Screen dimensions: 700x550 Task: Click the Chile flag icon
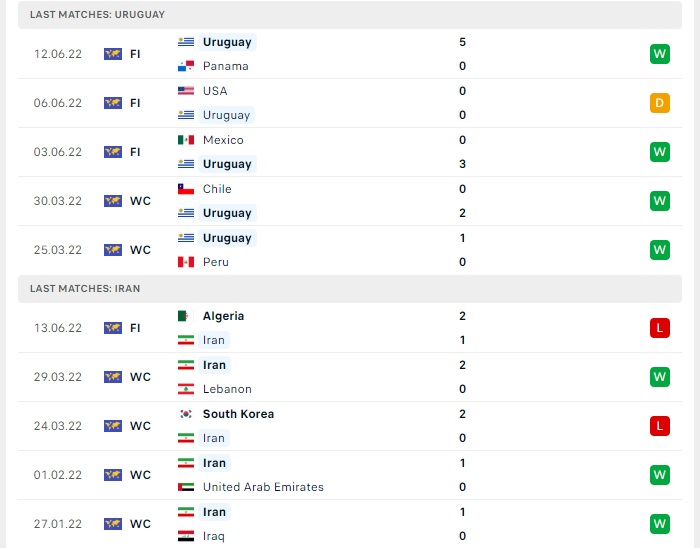(186, 189)
